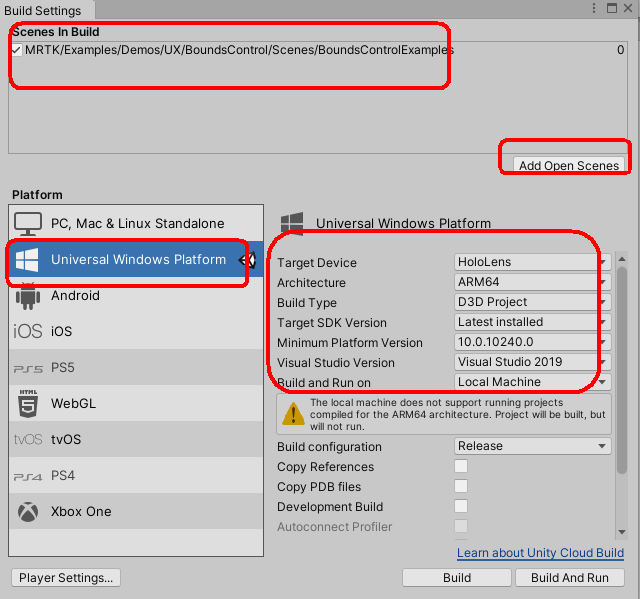Close the Build Settings window
This screenshot has height=599, width=640.
(628, 8)
